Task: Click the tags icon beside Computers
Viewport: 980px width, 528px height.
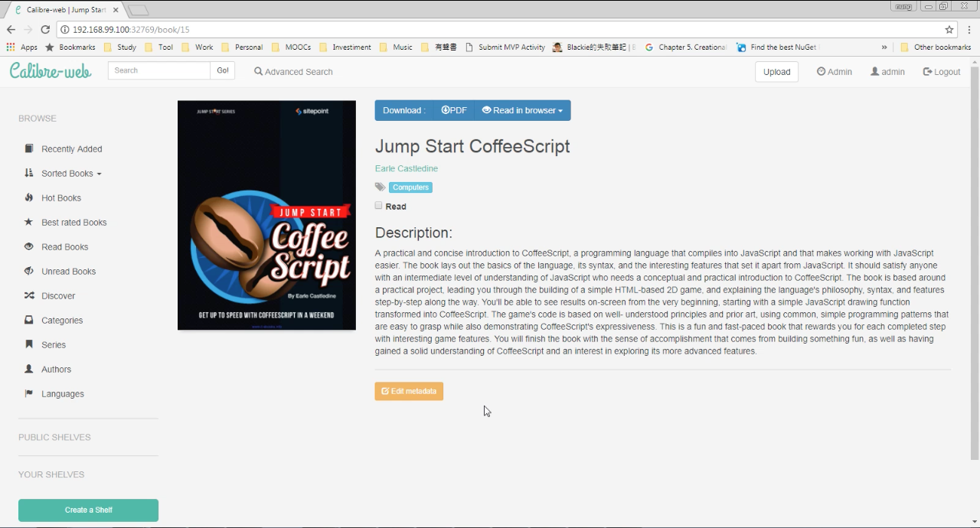Action: [380, 187]
